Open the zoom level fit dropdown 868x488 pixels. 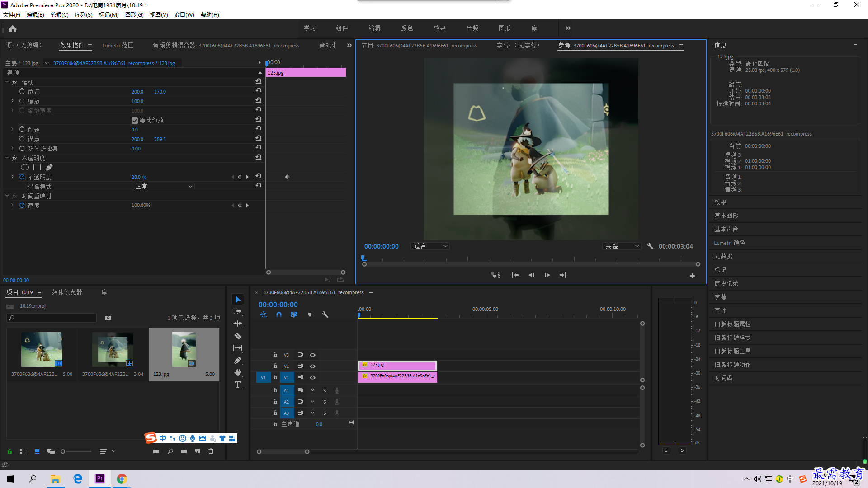430,246
